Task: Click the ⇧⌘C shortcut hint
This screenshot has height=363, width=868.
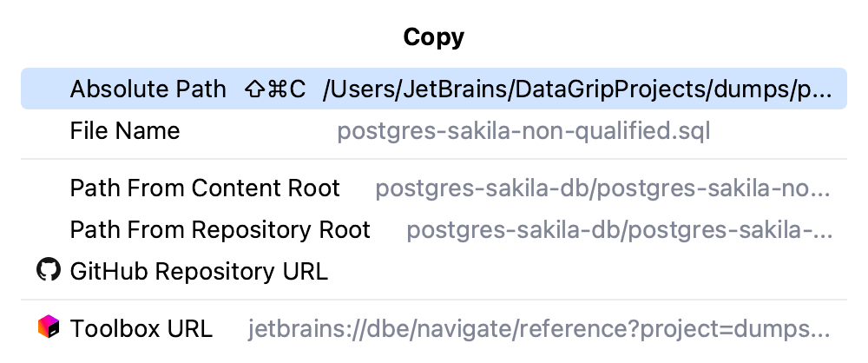Action: point(274,89)
